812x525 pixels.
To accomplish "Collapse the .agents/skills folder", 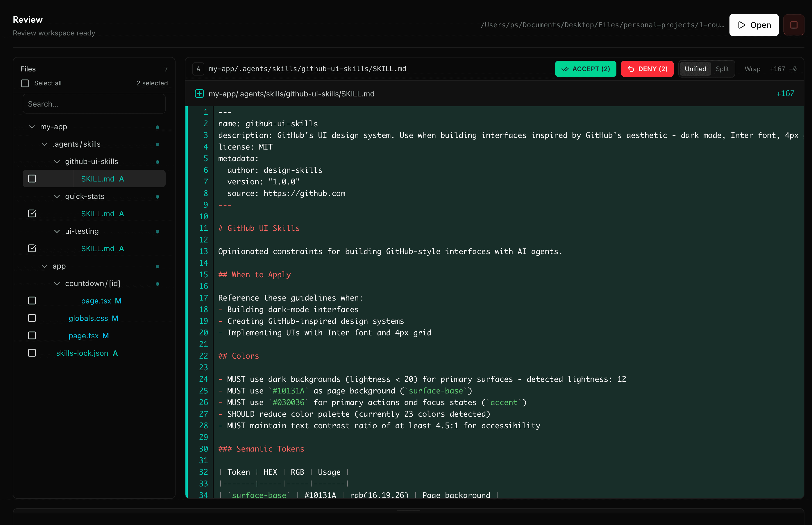I will [x=44, y=144].
